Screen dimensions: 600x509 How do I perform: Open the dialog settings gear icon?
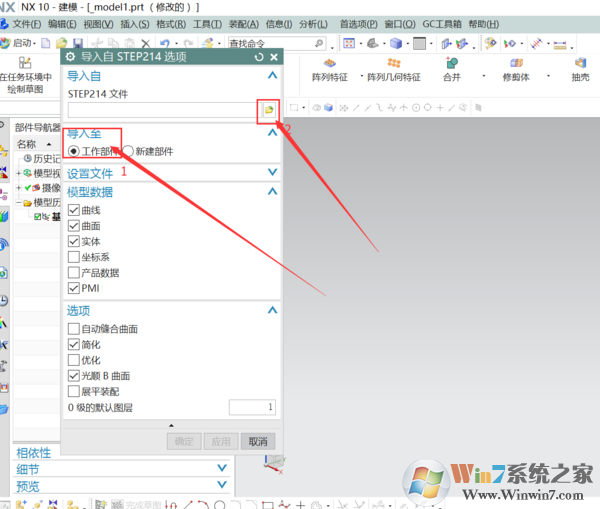70,57
